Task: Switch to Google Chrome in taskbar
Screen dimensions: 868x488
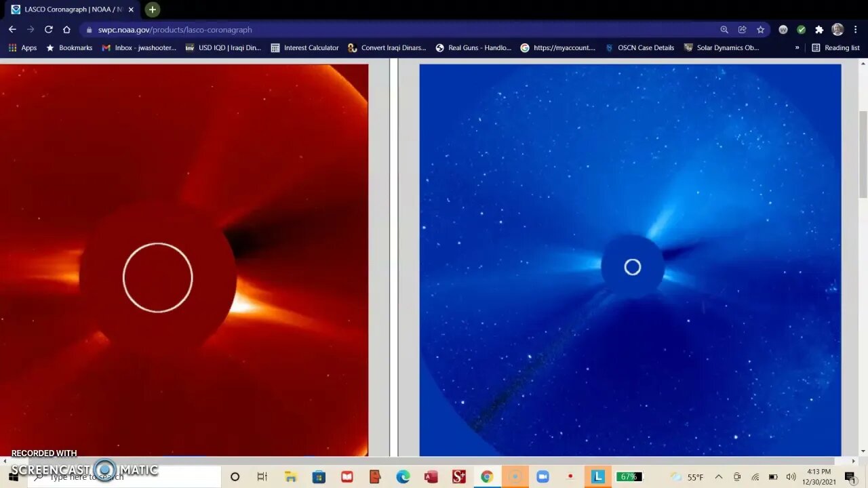Action: pyautogui.click(x=486, y=476)
